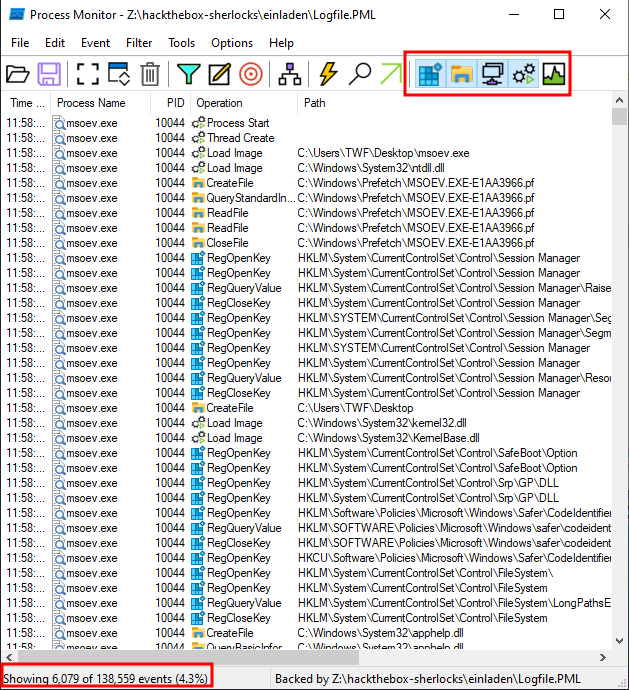Image resolution: width=629 pixels, height=690 pixels.
Task: Click the Find magnifier icon
Action: pos(360,73)
